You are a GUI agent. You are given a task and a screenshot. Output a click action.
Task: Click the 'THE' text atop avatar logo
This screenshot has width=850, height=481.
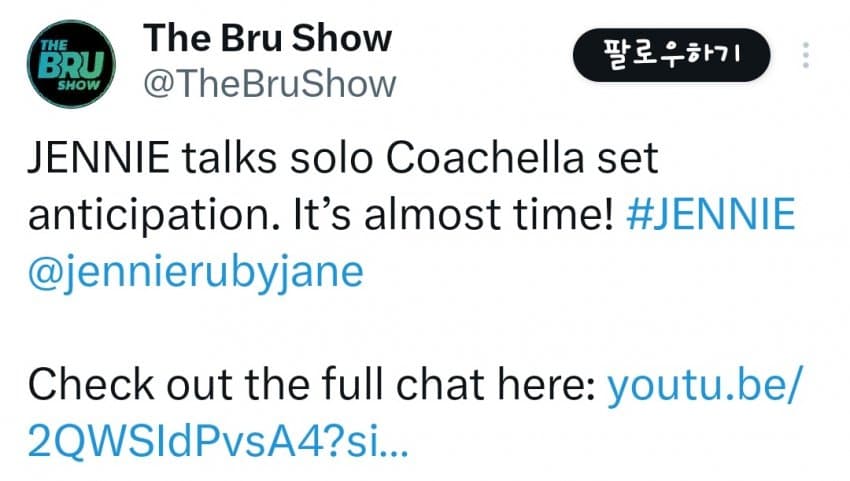(x=53, y=46)
